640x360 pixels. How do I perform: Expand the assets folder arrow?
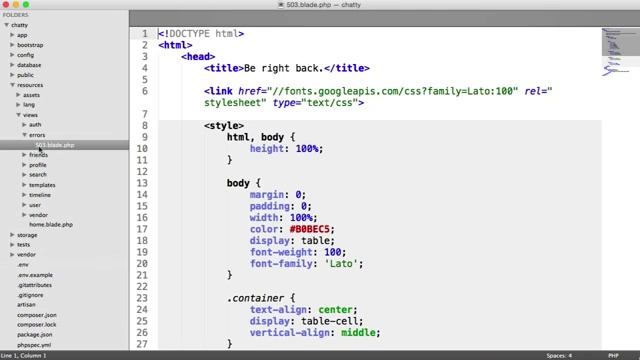pos(18,95)
